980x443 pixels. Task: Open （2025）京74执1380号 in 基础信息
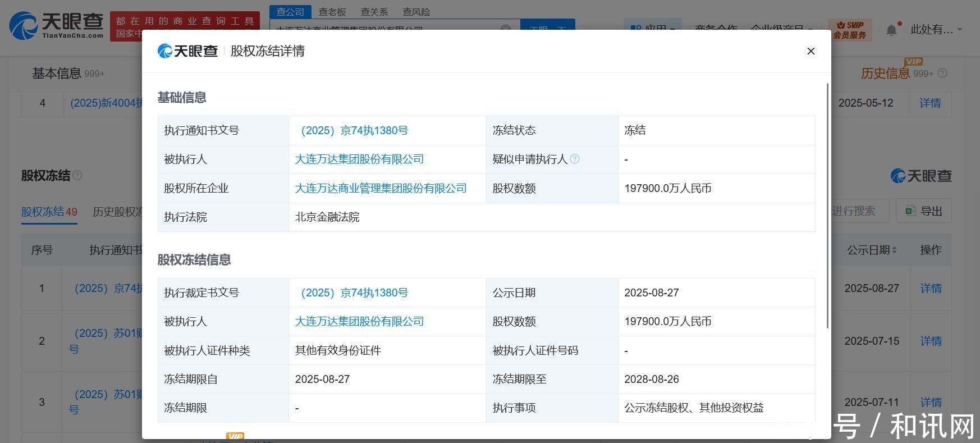click(352, 131)
